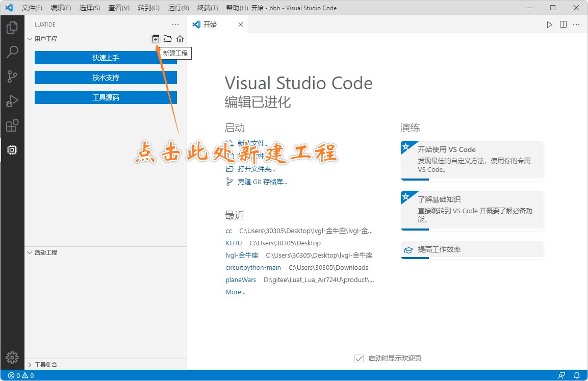Screen dimensions: 588x381
Task: Open the Extensions view
Action: tap(12, 125)
